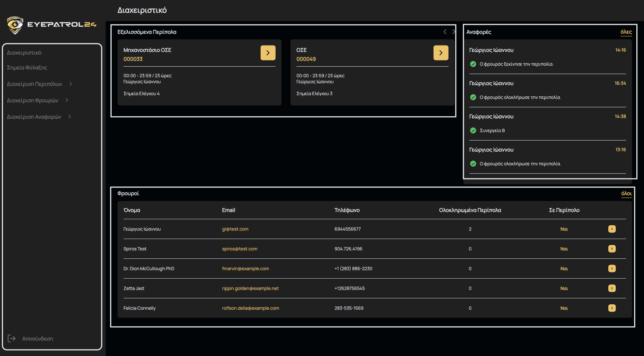Screen dimensions: 644x356
Task: Expand Διαχείριση Περιπόλων submenu
Action: pos(71,84)
